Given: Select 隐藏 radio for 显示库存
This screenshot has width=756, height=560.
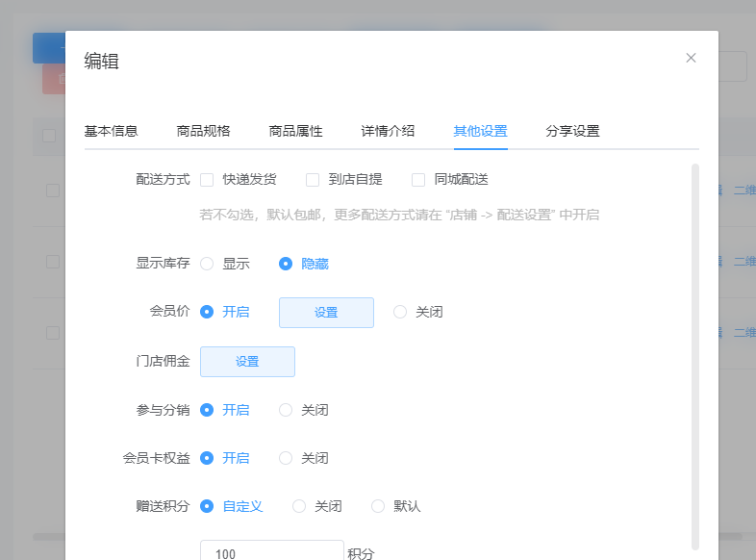Looking at the screenshot, I should point(286,264).
